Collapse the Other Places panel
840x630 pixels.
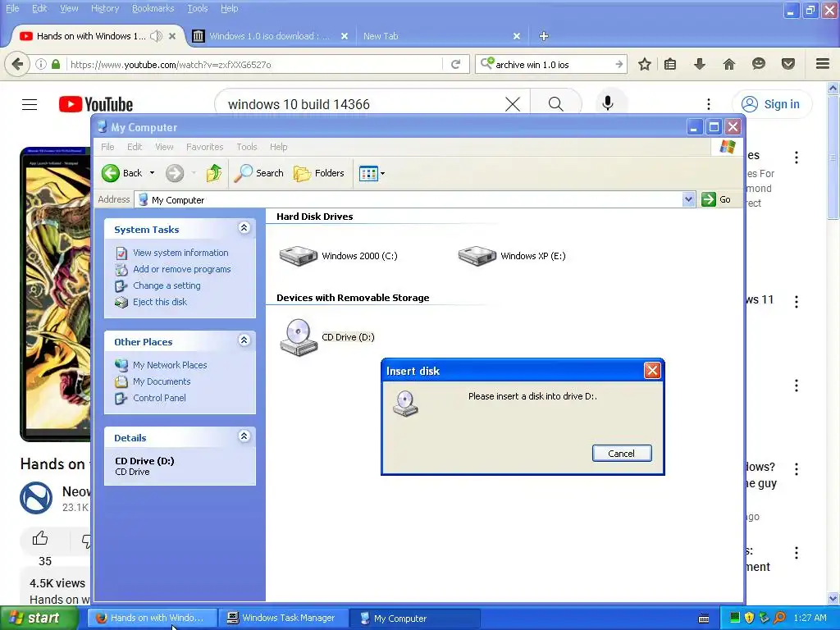click(x=244, y=340)
